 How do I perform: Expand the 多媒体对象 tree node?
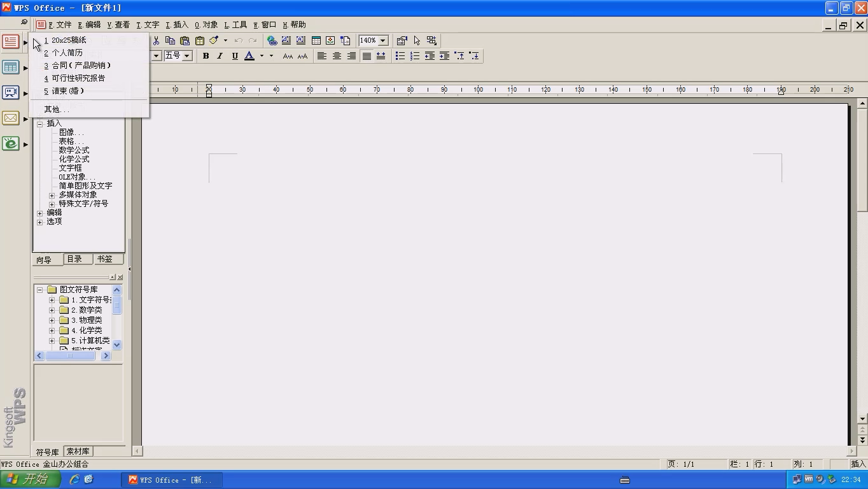tap(52, 195)
